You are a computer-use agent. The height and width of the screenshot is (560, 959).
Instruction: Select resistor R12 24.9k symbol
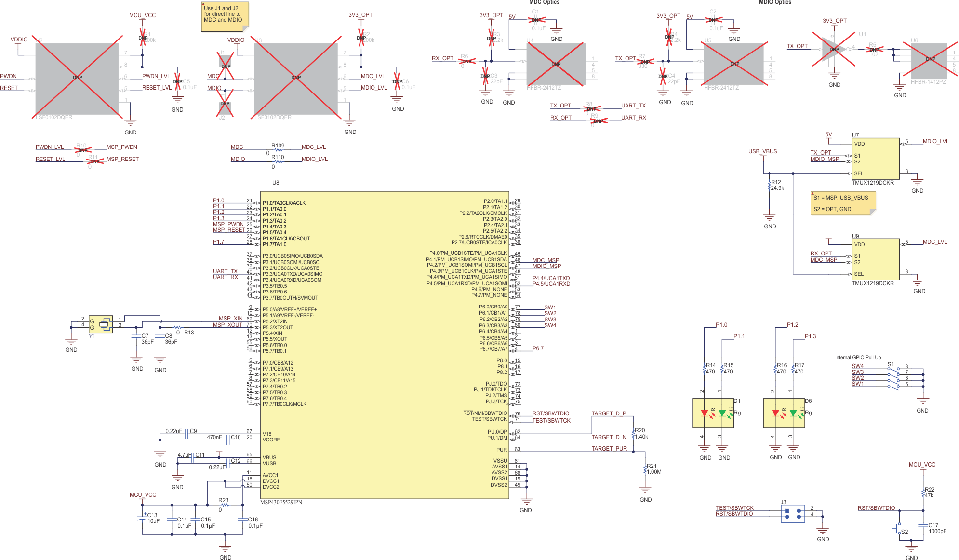(x=770, y=186)
